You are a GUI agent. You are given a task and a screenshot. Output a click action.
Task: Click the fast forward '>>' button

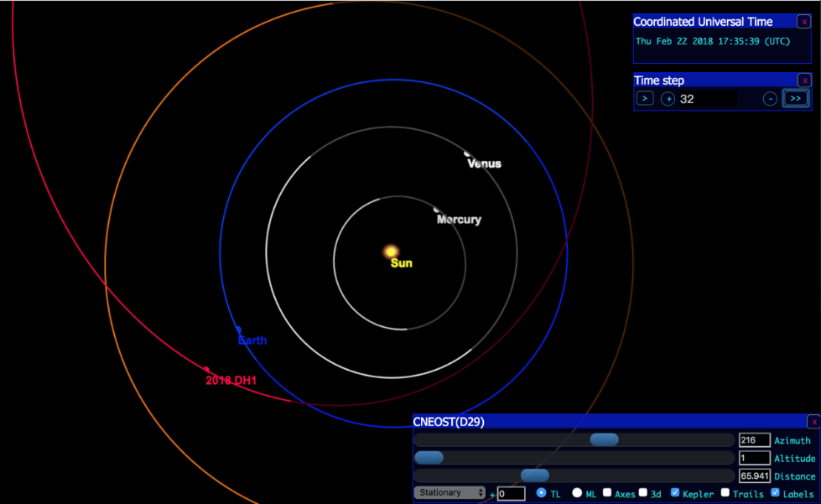pyautogui.click(x=795, y=98)
